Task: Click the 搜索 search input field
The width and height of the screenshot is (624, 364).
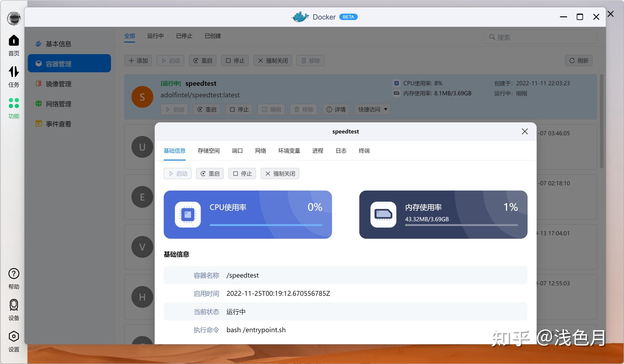Action: [540, 37]
